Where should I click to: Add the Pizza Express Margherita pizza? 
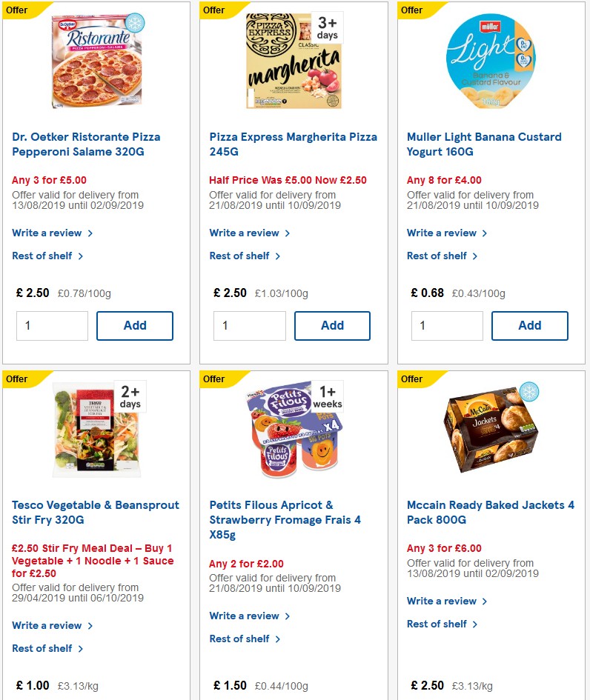click(331, 325)
